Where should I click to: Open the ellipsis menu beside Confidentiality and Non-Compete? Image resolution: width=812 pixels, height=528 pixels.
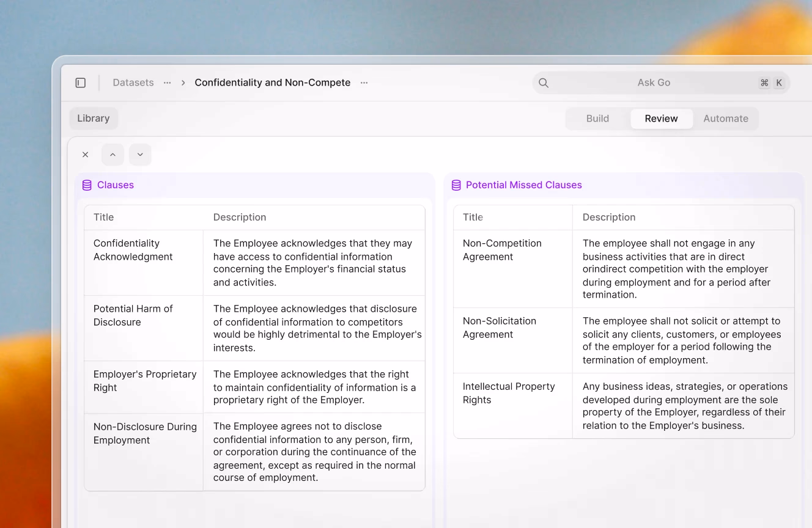click(364, 82)
